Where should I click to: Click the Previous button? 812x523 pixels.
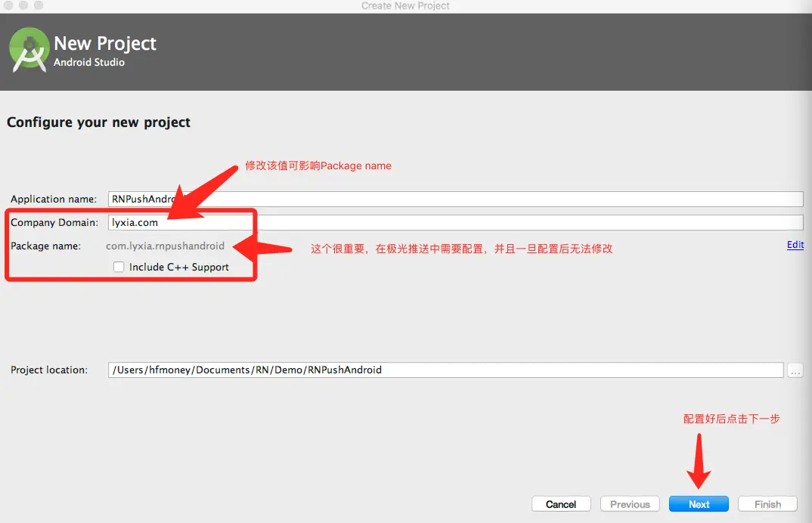(630, 504)
